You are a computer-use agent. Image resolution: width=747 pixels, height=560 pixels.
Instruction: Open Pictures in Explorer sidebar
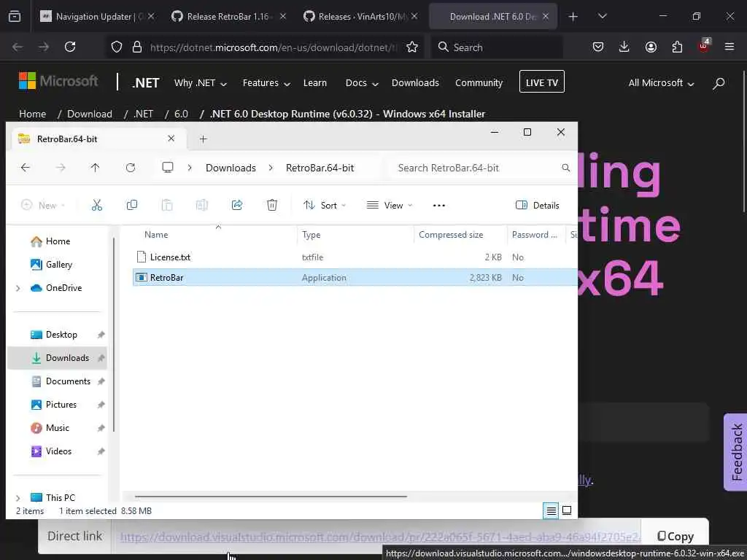coord(61,405)
